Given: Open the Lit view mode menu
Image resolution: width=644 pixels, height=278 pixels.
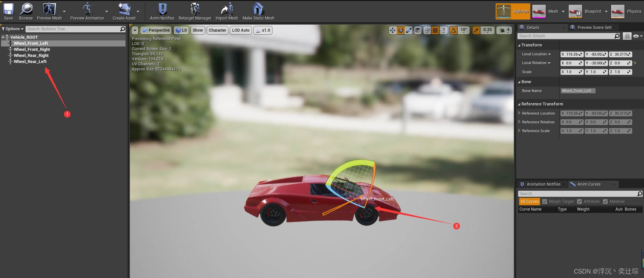Looking at the screenshot, I should pyautogui.click(x=182, y=30).
